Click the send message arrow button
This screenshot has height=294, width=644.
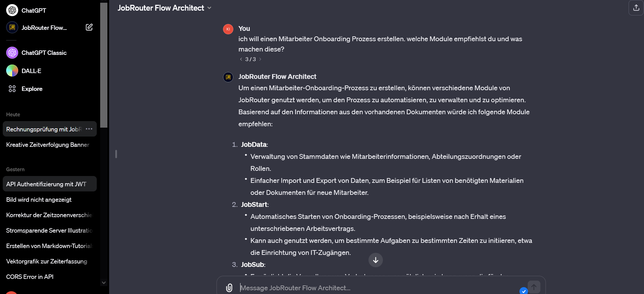(x=534, y=287)
